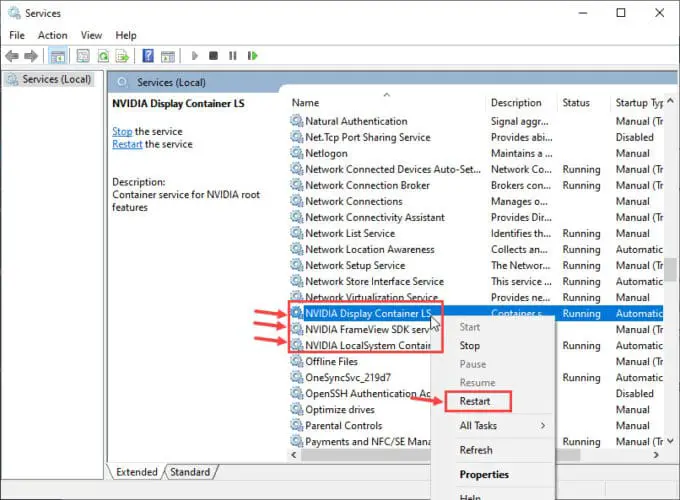Toggle the Show/Hide Console Tree icon
This screenshot has height=500, width=680.
[58, 56]
